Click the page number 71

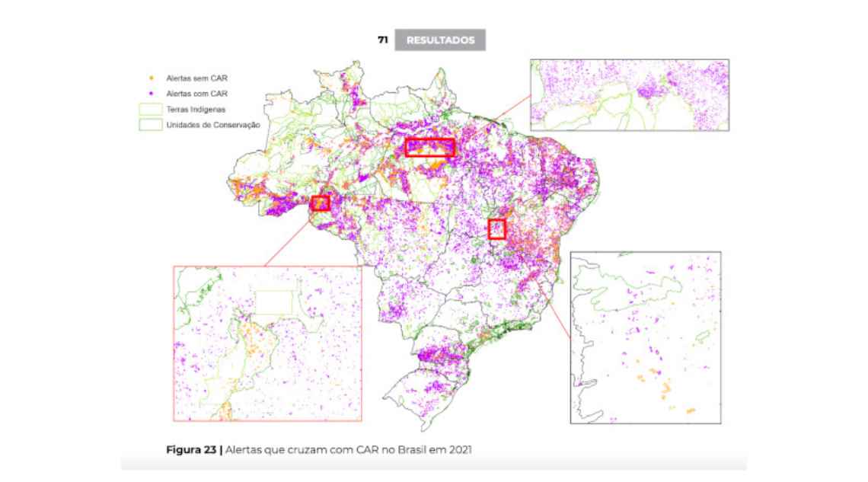(383, 40)
